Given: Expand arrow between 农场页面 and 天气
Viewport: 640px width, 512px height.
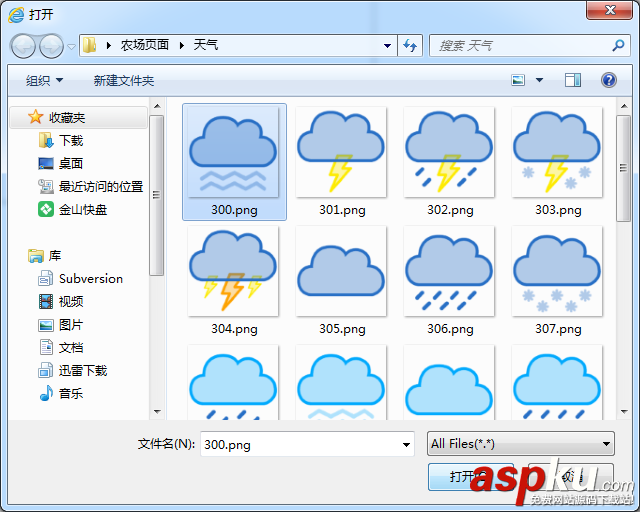Looking at the screenshot, I should [182, 45].
